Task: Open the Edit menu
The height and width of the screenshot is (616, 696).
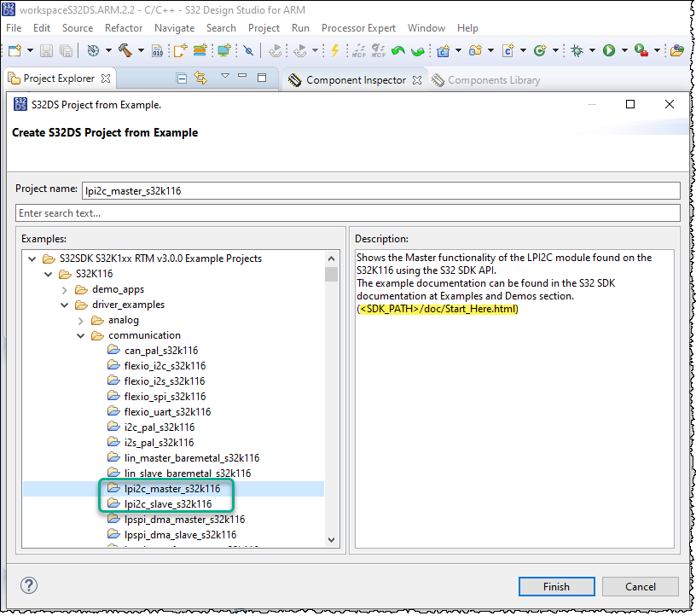Action: point(42,28)
